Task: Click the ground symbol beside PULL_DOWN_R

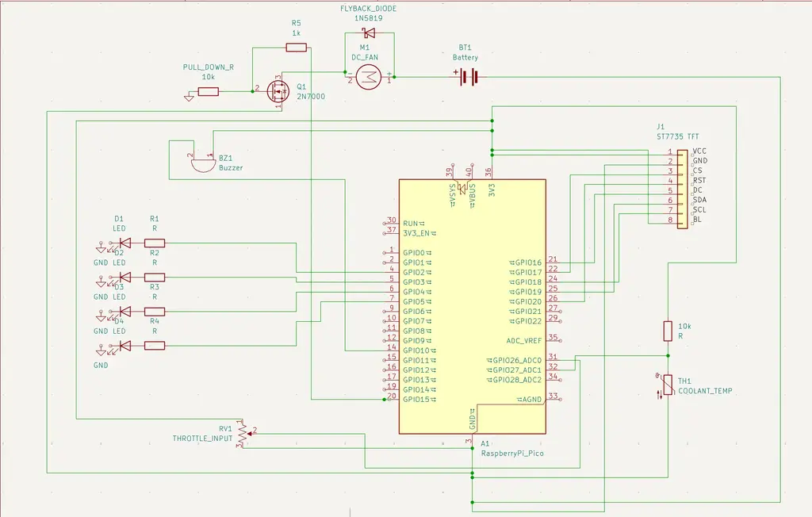Action: click(x=189, y=97)
